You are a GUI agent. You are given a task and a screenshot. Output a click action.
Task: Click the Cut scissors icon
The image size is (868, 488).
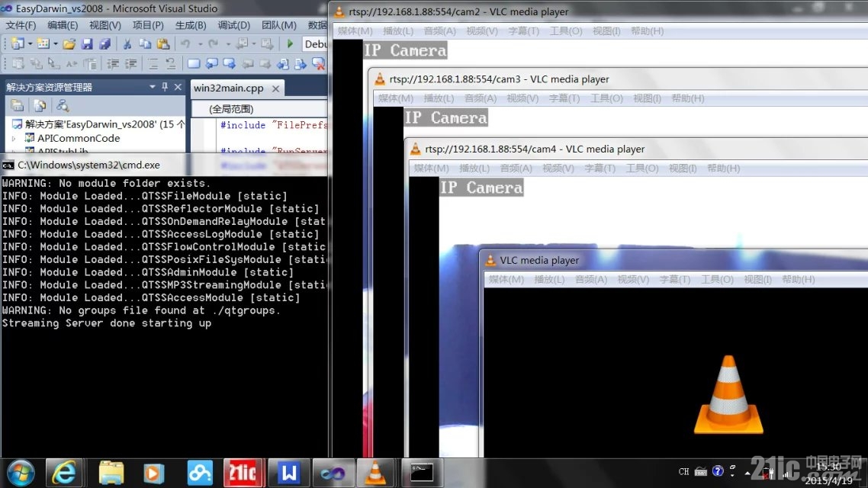point(127,43)
